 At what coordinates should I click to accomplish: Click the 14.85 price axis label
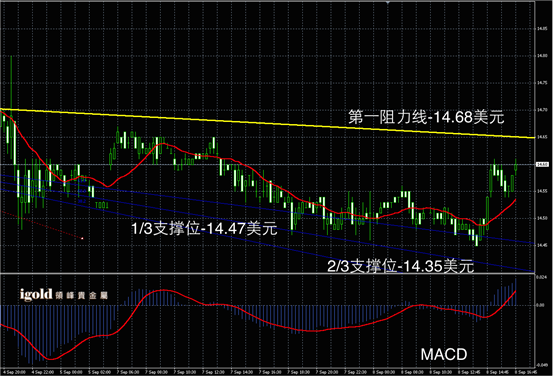pos(542,29)
